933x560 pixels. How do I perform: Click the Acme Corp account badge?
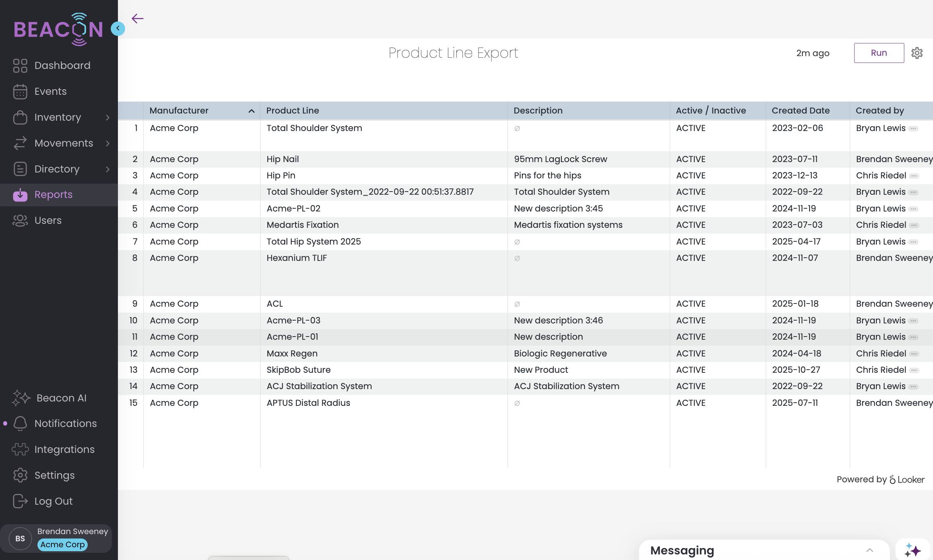point(63,544)
